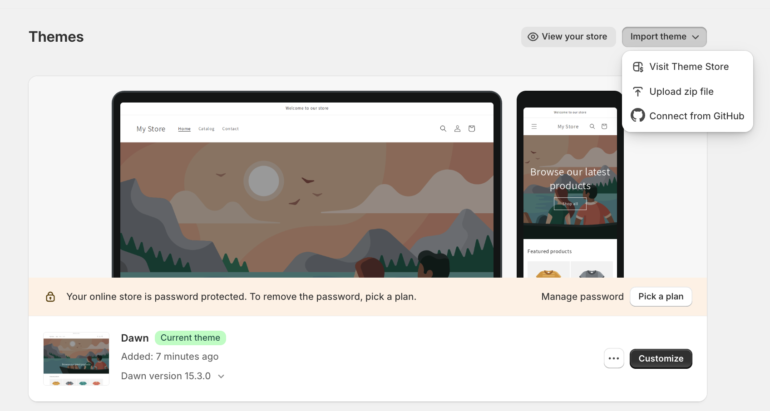This screenshot has height=411, width=770.
Task: Click the Theme Store icon in dropdown menu
Action: point(637,67)
